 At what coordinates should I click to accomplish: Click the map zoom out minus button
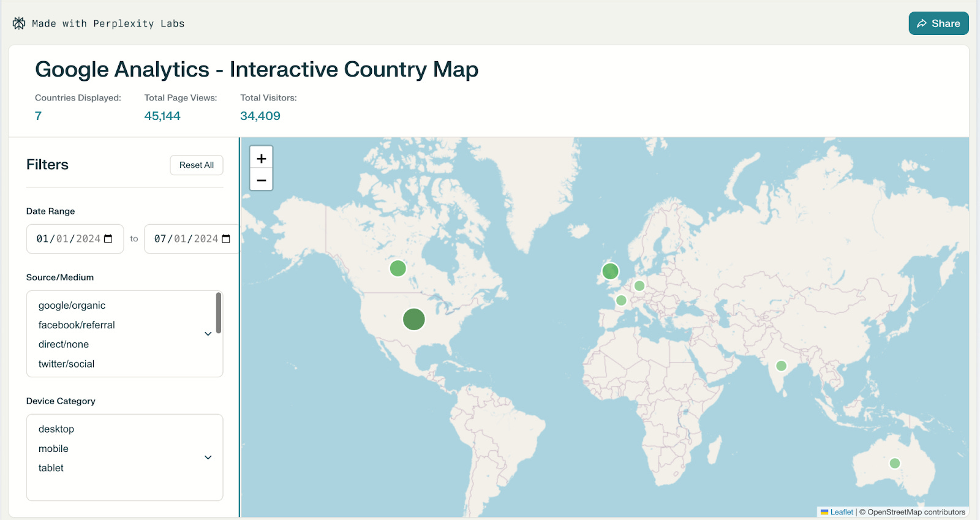262,179
